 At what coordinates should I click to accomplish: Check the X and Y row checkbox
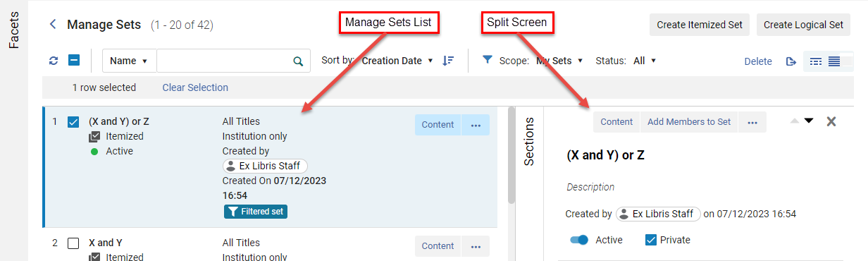[73, 243]
